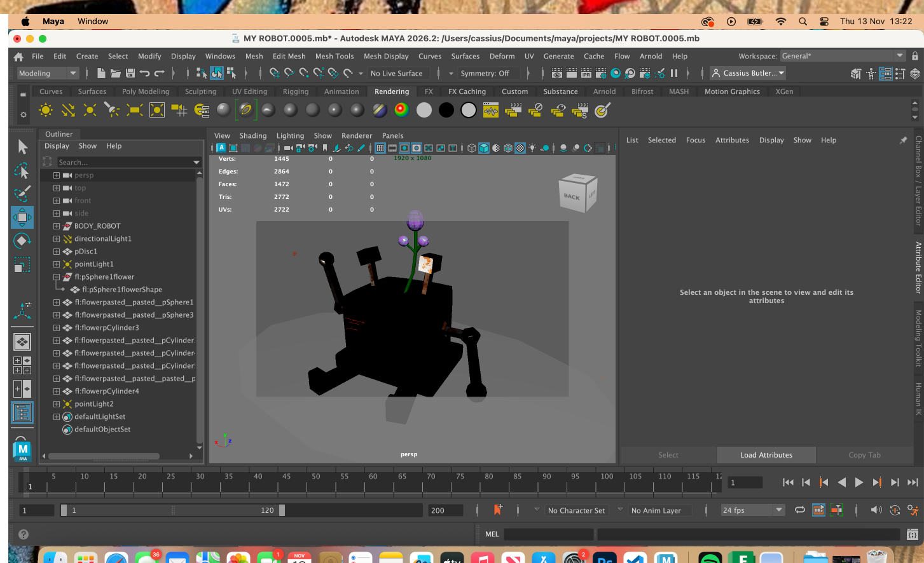This screenshot has width=924, height=563.
Task: Open the viewport Lighting menu
Action: (x=290, y=135)
